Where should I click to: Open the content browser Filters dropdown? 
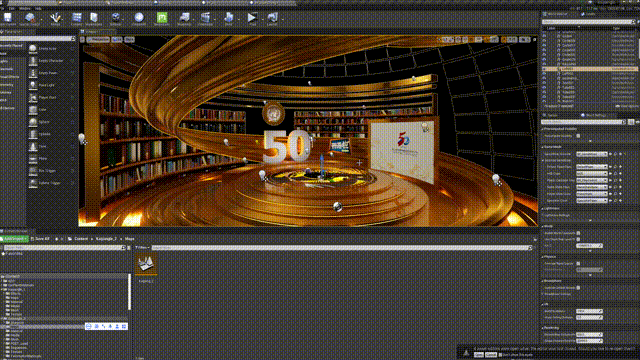point(142,248)
